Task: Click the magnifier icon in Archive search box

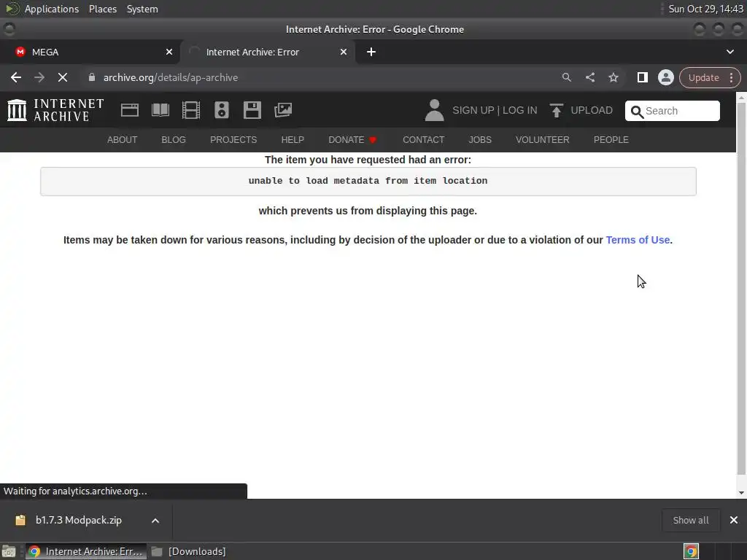Action: 636,112
